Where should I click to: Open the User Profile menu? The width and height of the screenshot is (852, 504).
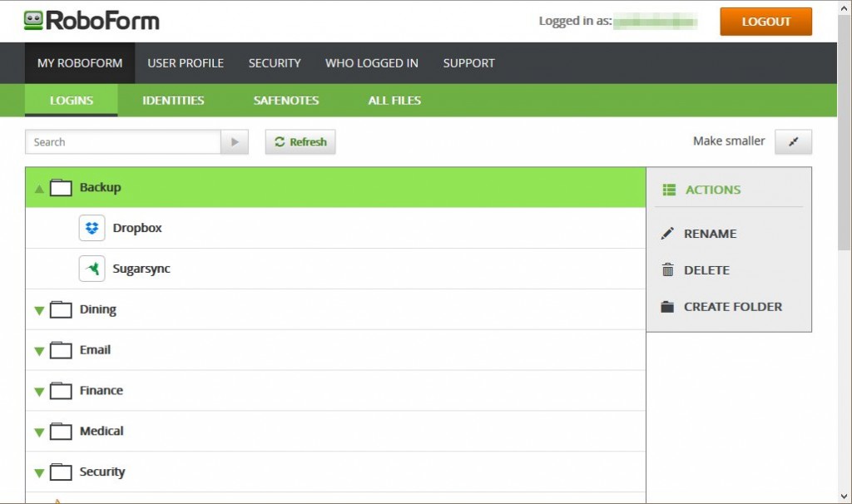tap(186, 63)
